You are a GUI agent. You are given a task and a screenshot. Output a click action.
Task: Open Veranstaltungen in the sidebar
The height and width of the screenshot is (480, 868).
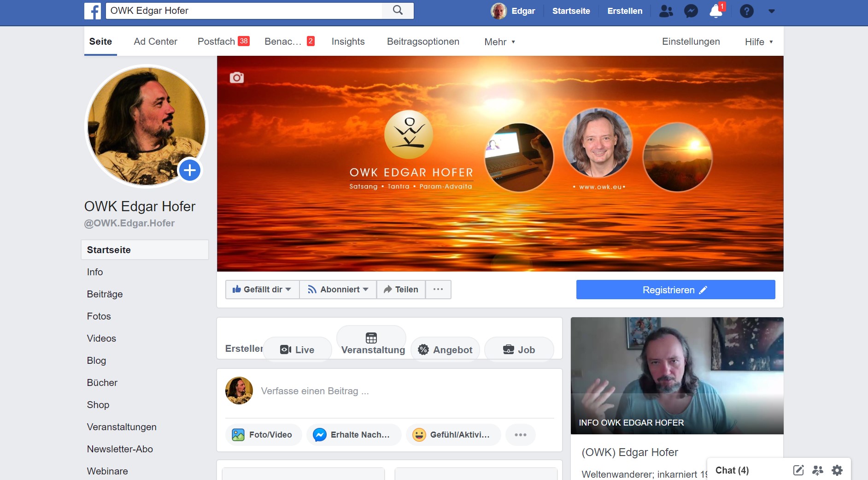[x=122, y=427]
